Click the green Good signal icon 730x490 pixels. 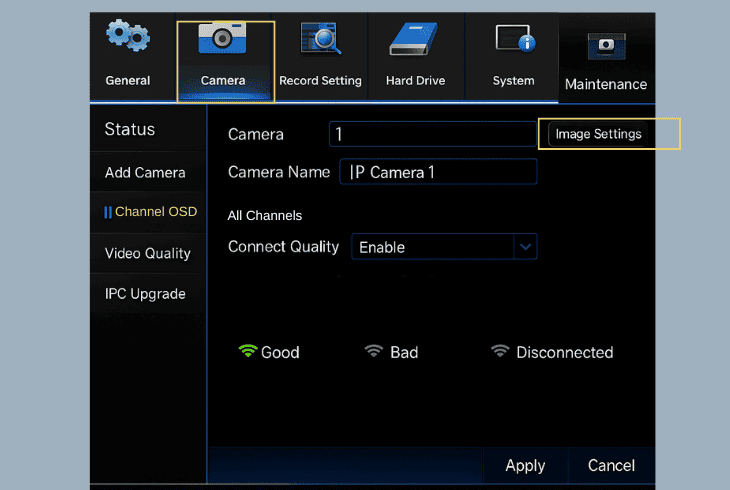pos(248,351)
